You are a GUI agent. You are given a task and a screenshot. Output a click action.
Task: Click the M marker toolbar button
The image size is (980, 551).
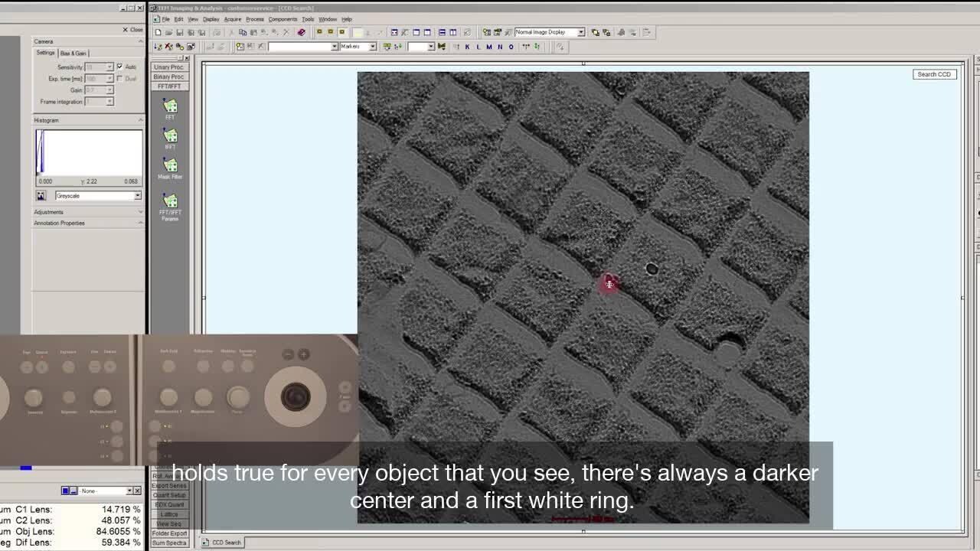point(488,47)
